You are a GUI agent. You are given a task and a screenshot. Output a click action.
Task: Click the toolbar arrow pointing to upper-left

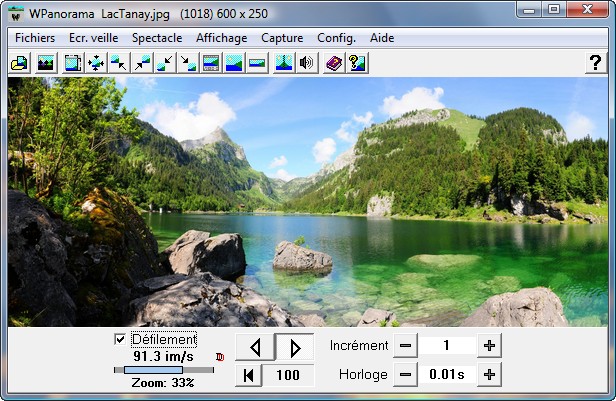pyautogui.click(x=119, y=63)
